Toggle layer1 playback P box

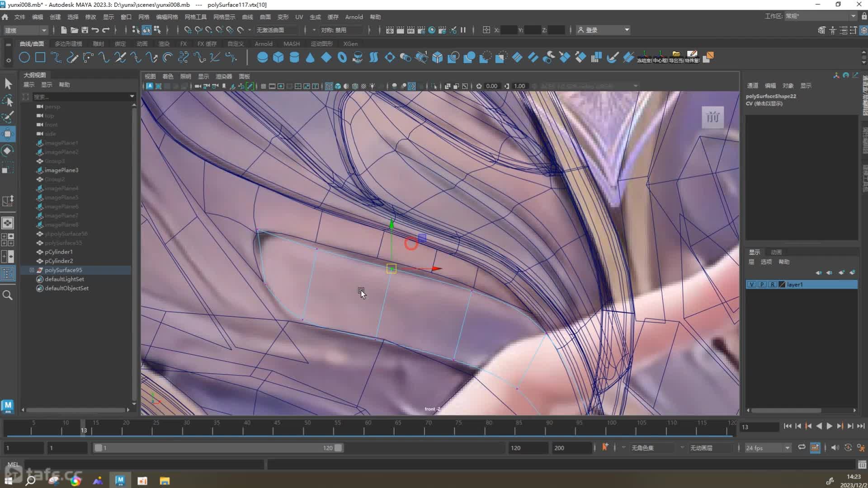pyautogui.click(x=762, y=284)
